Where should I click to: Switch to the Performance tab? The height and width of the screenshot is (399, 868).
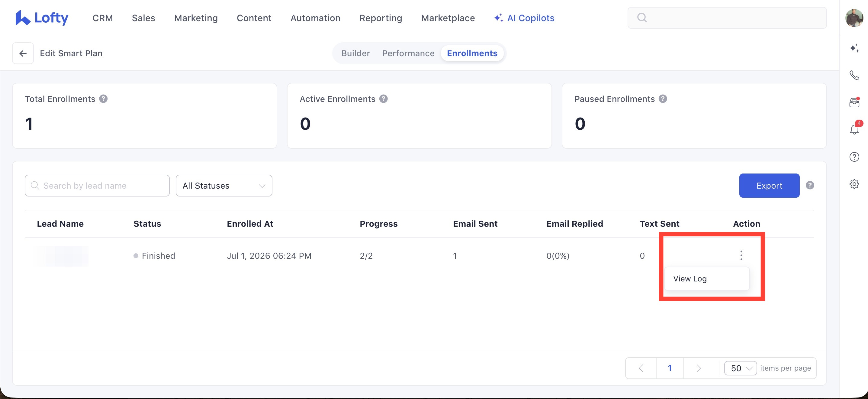pos(408,53)
